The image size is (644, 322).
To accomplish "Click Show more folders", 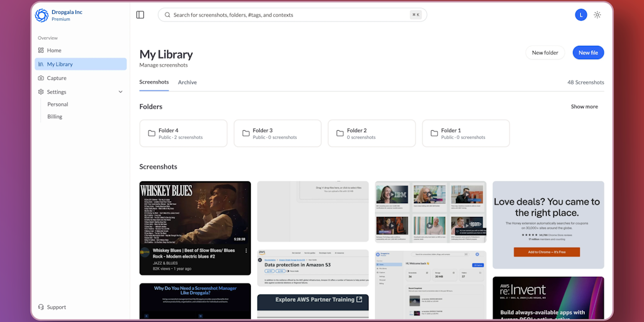I will pos(584,107).
